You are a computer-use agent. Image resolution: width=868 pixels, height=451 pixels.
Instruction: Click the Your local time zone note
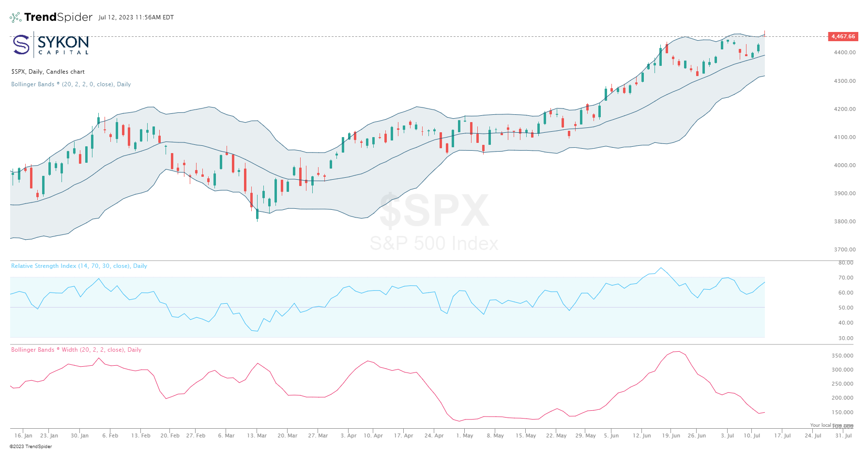(832, 425)
